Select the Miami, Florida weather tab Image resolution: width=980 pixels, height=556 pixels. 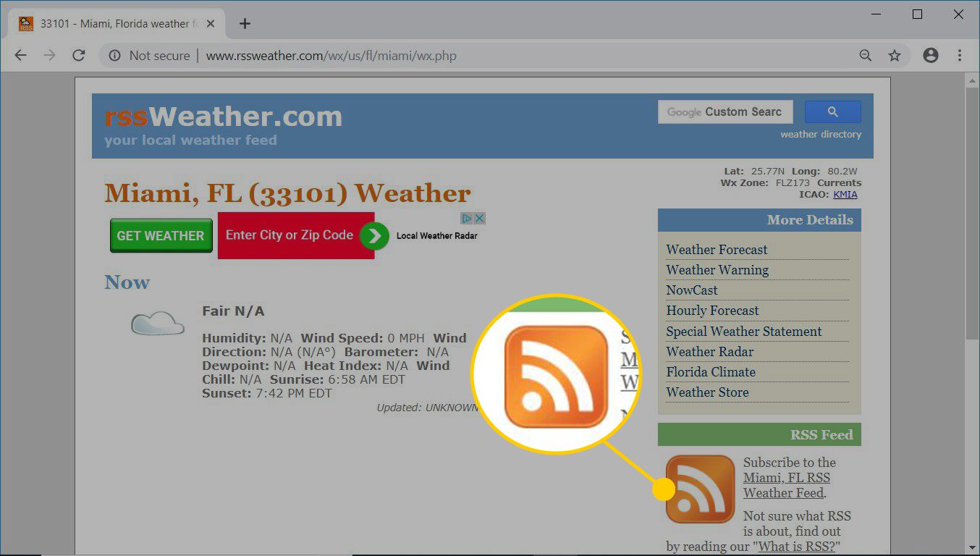tap(116, 24)
